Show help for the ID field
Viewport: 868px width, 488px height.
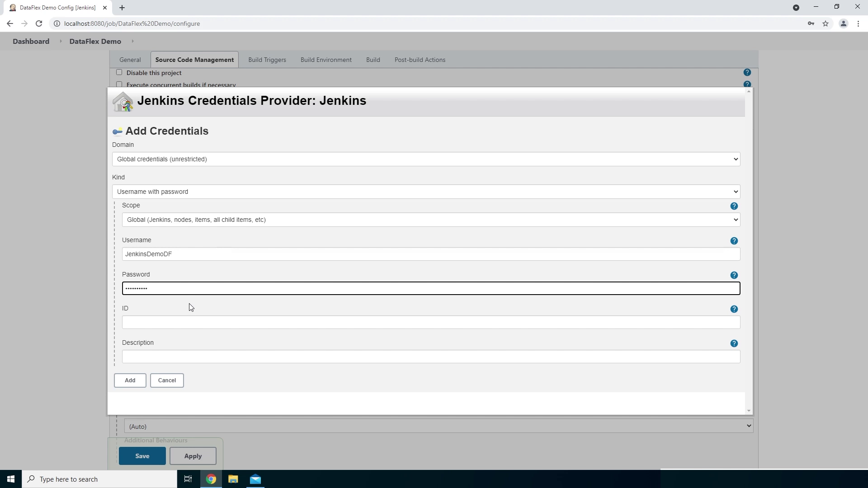click(734, 309)
